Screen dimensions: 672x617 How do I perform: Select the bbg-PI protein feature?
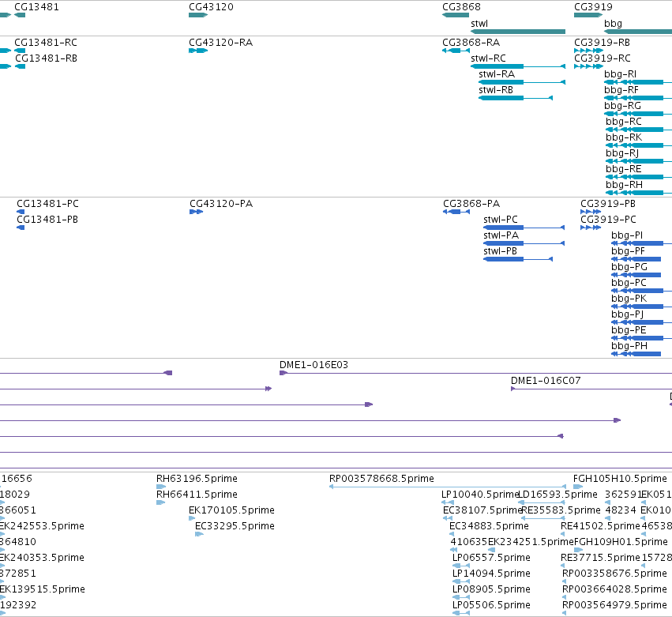[641, 243]
